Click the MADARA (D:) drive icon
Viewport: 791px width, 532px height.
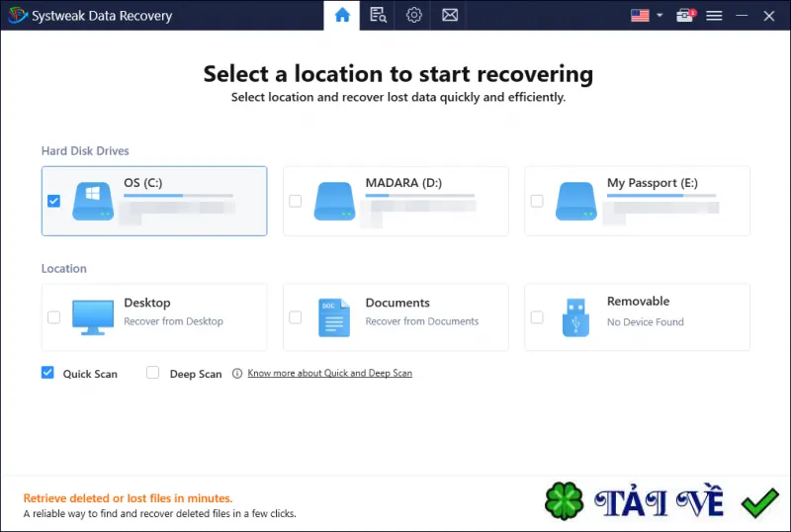point(334,201)
